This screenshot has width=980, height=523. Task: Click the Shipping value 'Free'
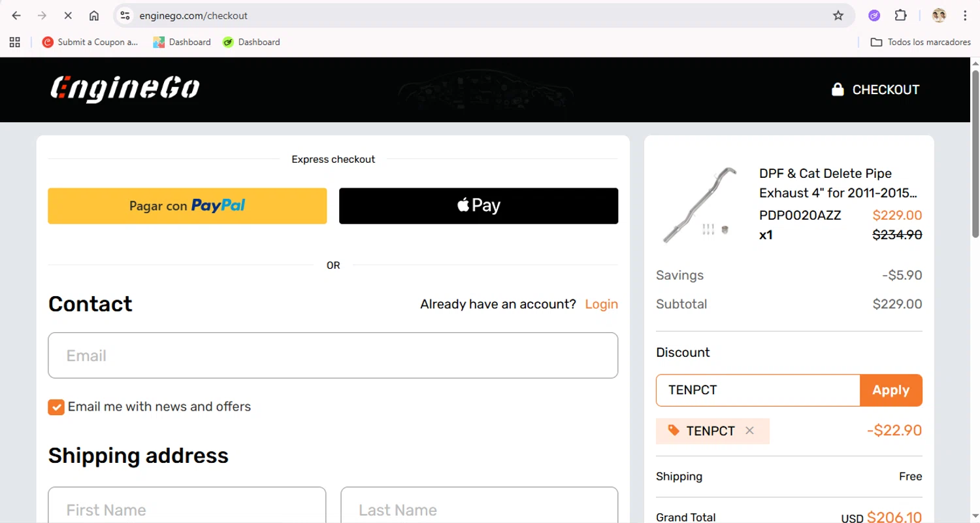tap(911, 477)
